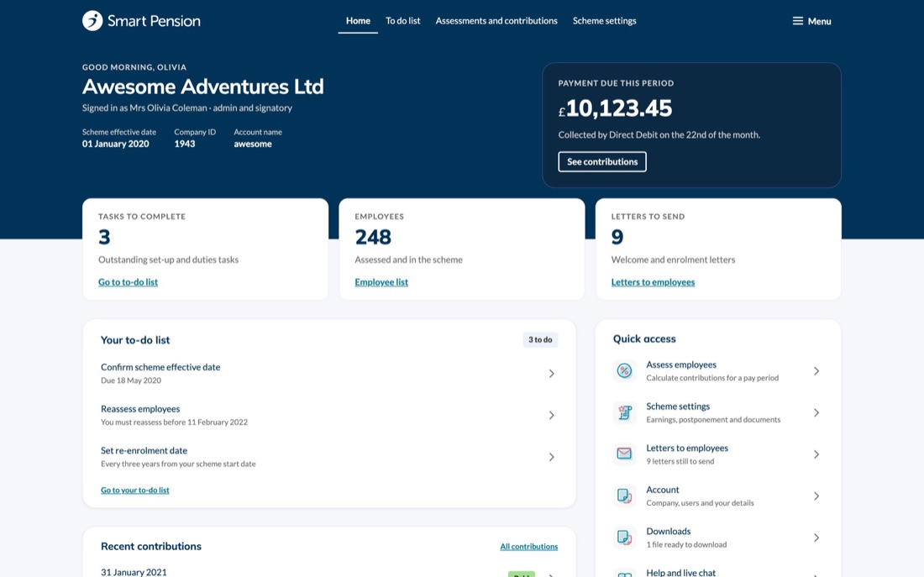Image resolution: width=924 pixels, height=577 pixels.
Task: Open the Reassess employees chevron arrow
Action: click(x=552, y=416)
